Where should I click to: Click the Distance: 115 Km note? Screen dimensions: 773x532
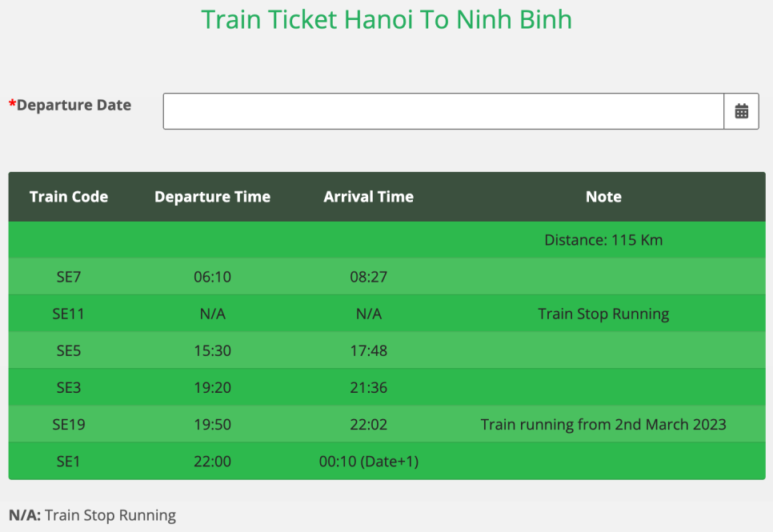[x=603, y=240]
